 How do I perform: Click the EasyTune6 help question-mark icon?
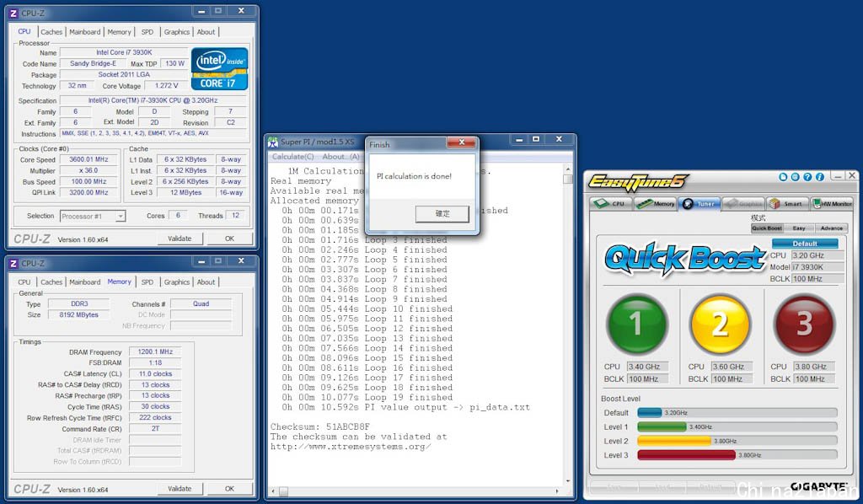[x=807, y=177]
